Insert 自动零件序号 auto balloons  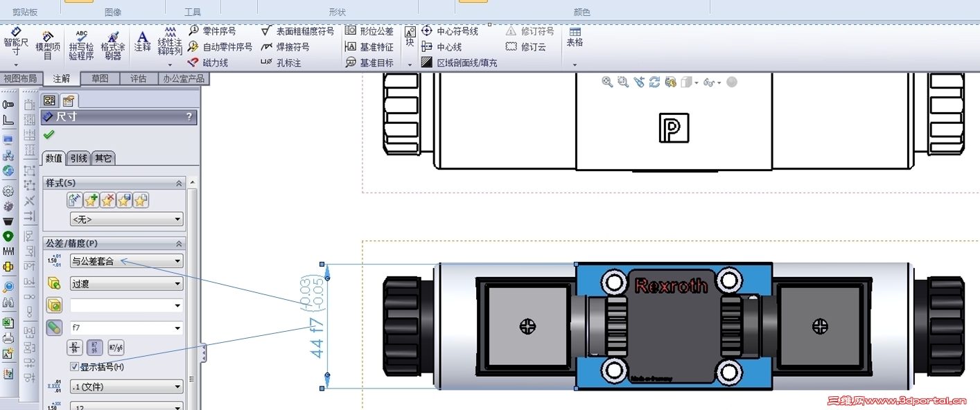[x=220, y=47]
